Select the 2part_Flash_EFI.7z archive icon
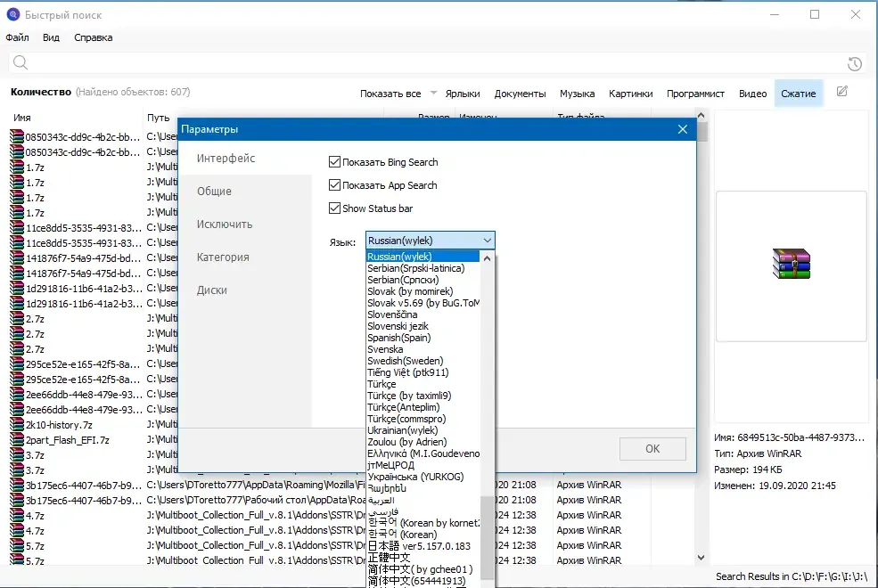The height and width of the screenshot is (588, 878). [17, 440]
